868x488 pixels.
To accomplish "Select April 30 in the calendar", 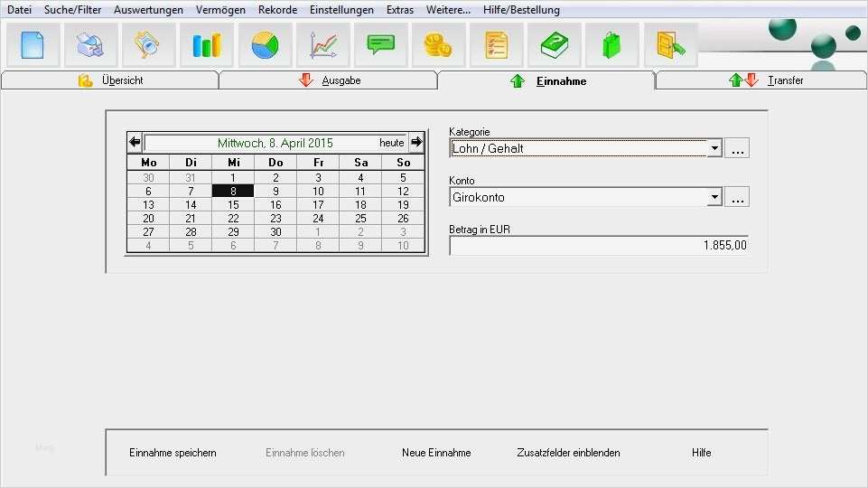I will [x=275, y=232].
